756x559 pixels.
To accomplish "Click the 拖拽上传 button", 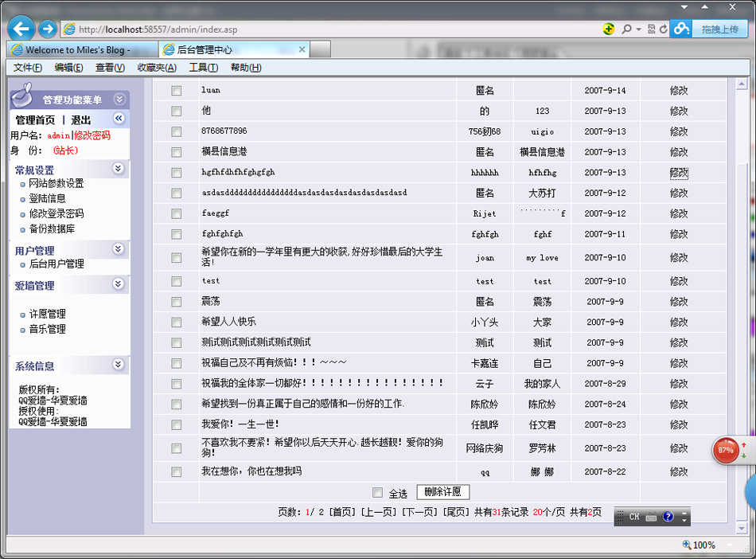I will [719, 29].
